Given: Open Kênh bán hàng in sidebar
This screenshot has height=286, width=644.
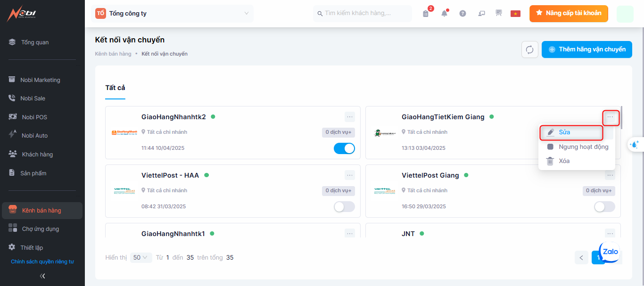Looking at the screenshot, I should coord(41,211).
